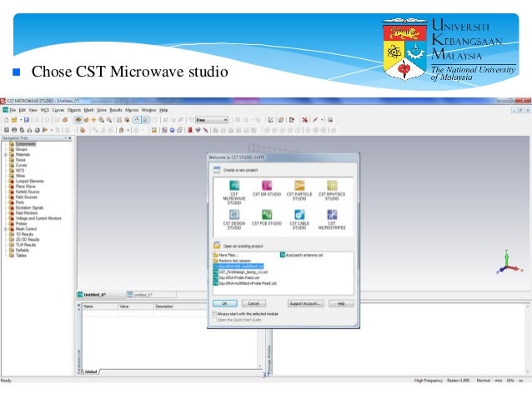Create a brick shape with first shapes icon

click(6, 130)
